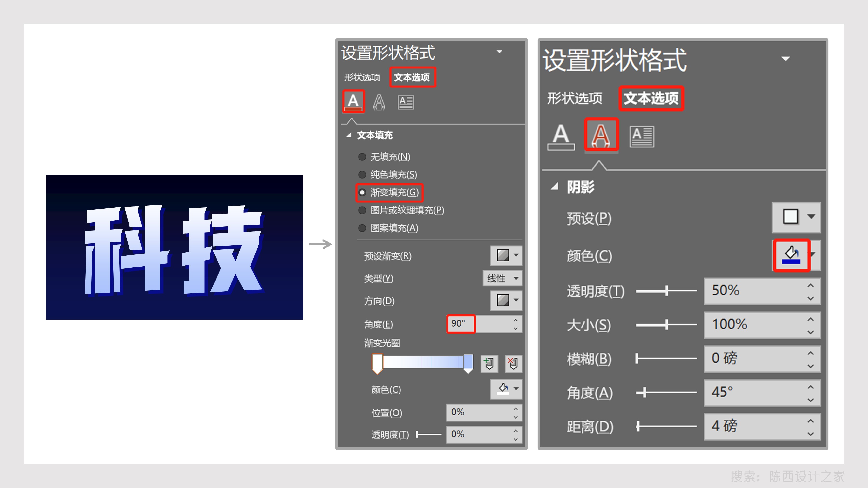The width and height of the screenshot is (868, 488).
Task: Click Text Effects icon in left panel
Action: [379, 102]
